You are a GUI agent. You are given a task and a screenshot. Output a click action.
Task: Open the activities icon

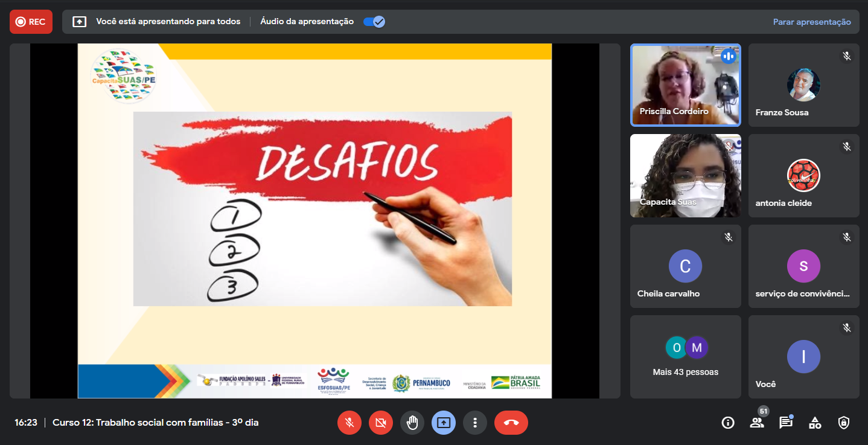tap(815, 423)
